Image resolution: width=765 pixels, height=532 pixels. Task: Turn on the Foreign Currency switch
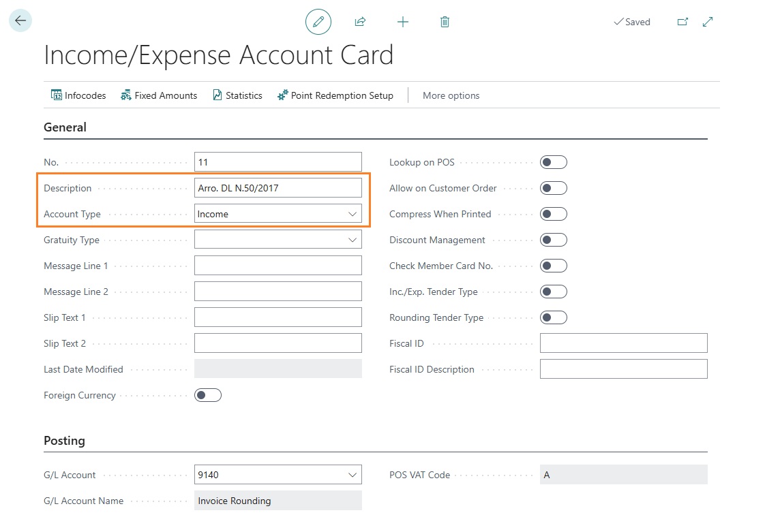point(208,395)
